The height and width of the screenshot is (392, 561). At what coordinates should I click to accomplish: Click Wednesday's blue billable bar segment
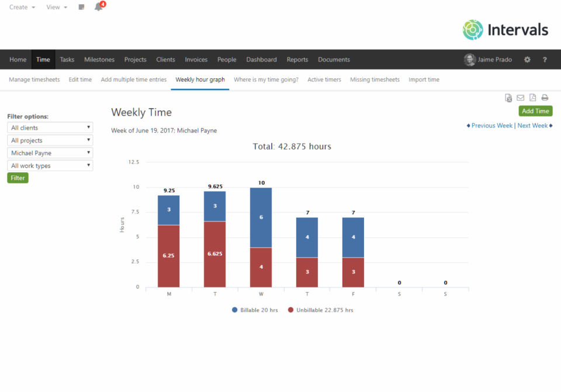[261, 217]
